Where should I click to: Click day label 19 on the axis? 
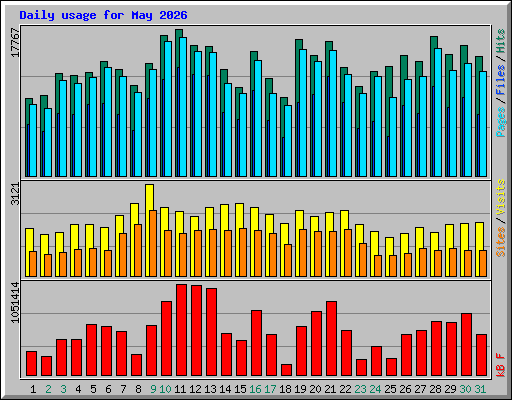pyautogui.click(x=300, y=389)
